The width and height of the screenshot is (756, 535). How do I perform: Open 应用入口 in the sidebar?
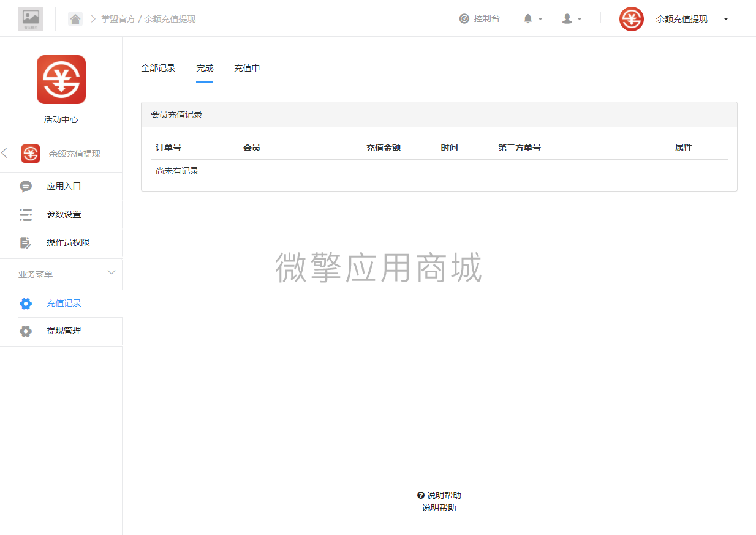pyautogui.click(x=64, y=186)
